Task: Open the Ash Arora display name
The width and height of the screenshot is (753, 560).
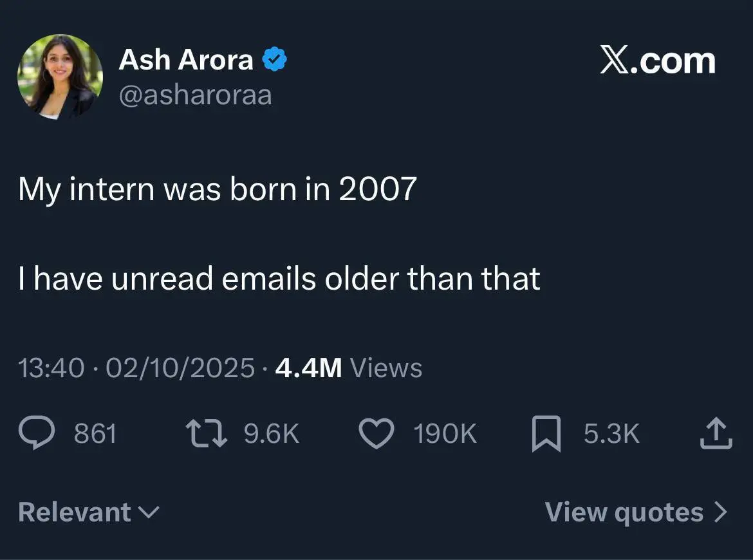Action: click(186, 61)
